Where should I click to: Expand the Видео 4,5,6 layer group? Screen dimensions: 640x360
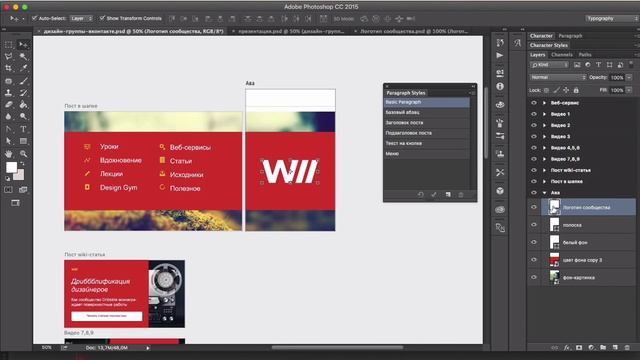(x=544, y=148)
